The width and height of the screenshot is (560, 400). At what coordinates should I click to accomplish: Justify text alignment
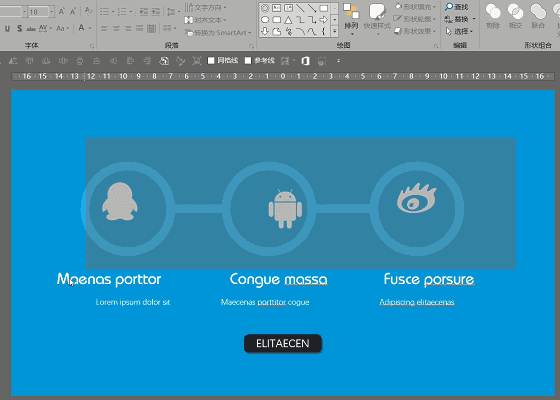click(140, 28)
